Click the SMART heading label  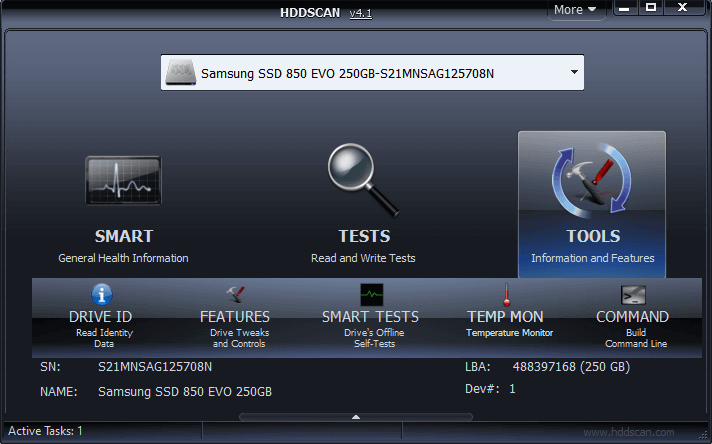[x=124, y=236]
